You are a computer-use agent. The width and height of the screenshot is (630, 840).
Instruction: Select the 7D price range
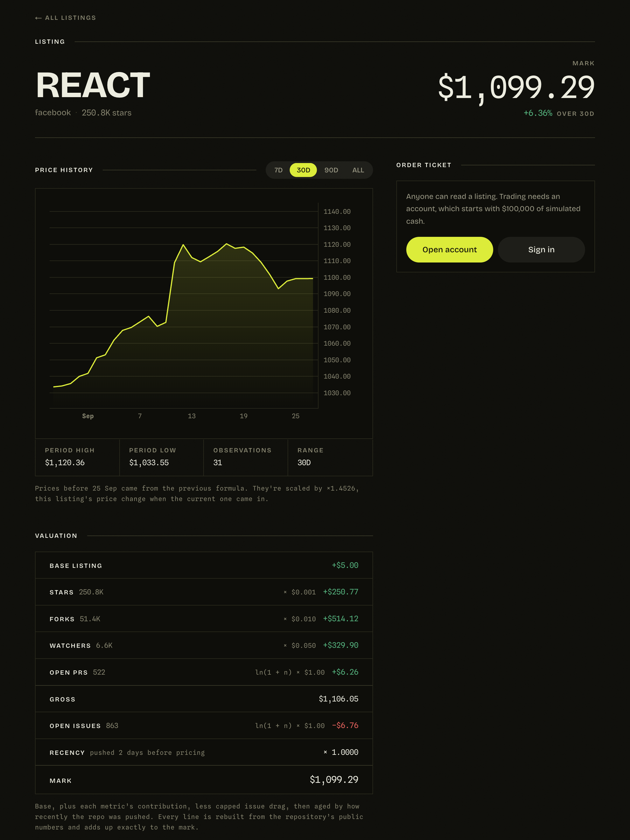278,170
